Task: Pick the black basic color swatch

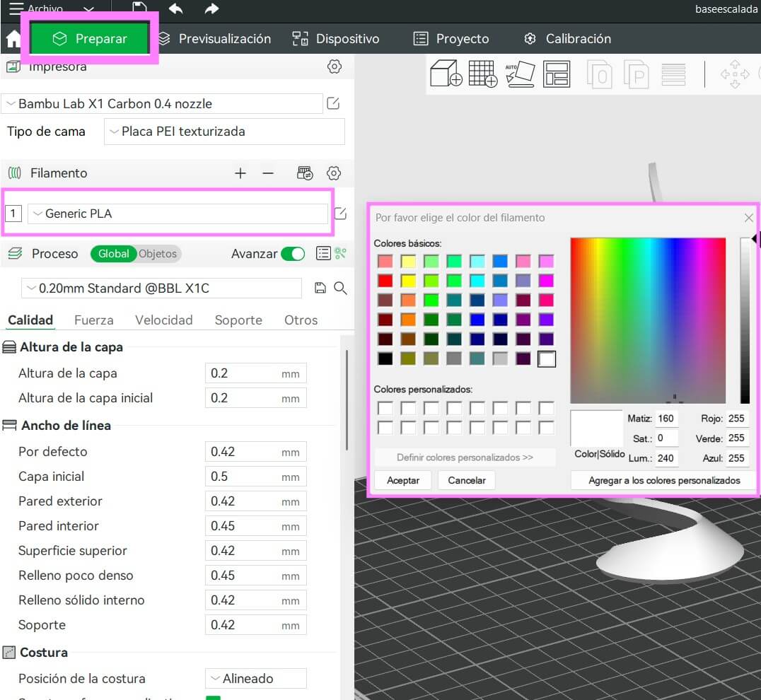Action: click(385, 358)
